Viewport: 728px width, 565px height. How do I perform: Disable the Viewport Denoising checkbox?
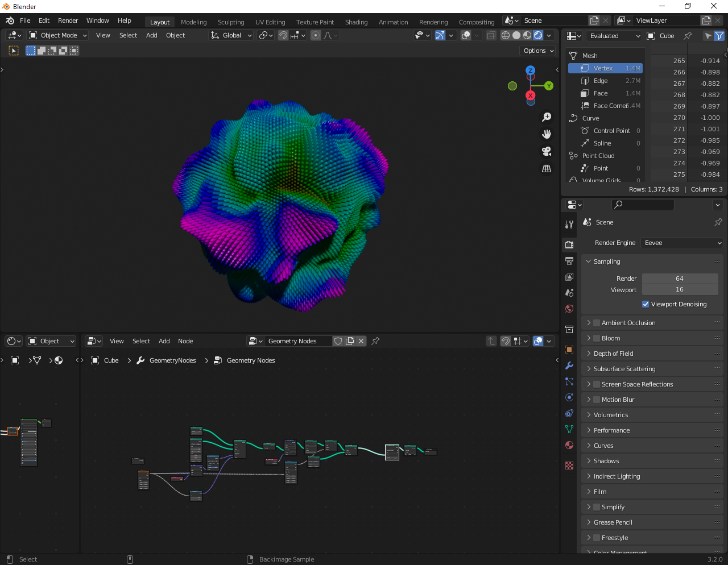pyautogui.click(x=646, y=304)
